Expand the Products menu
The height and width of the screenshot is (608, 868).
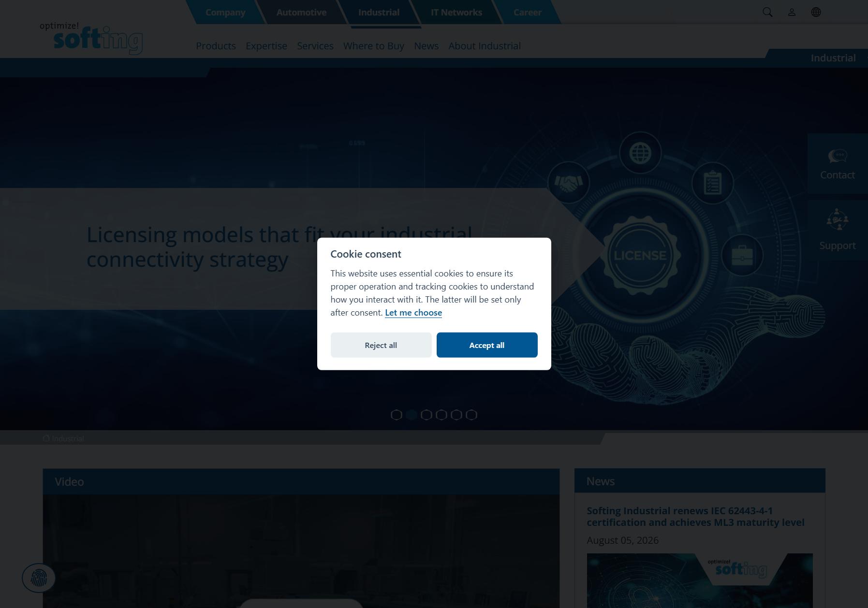coord(216,46)
